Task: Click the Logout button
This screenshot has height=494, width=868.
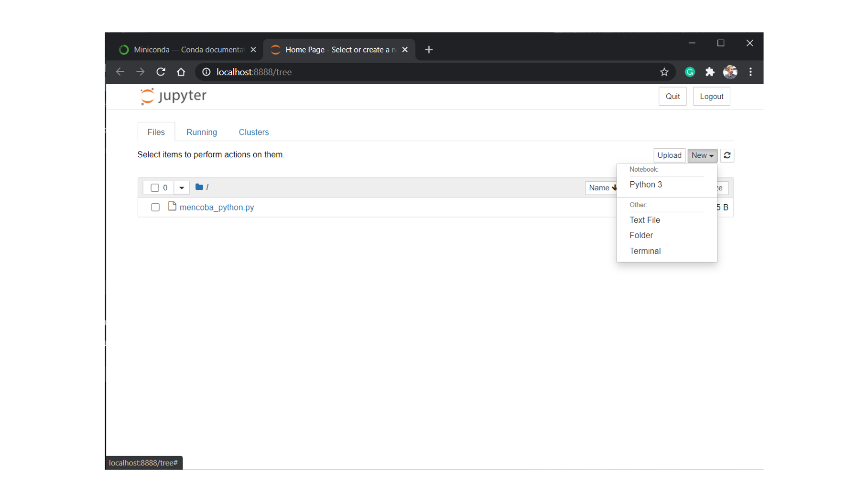Action: (x=711, y=96)
